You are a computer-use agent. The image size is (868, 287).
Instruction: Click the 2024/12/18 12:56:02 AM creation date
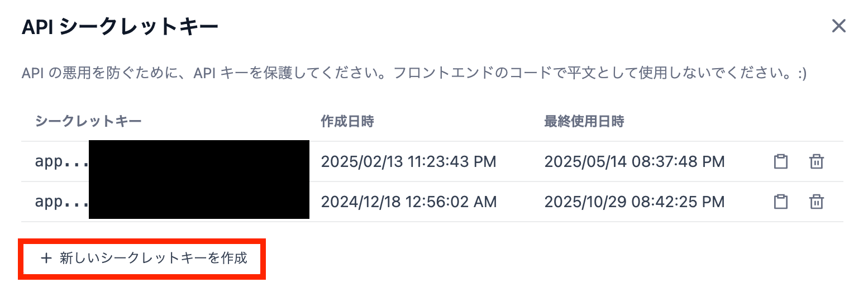408,202
